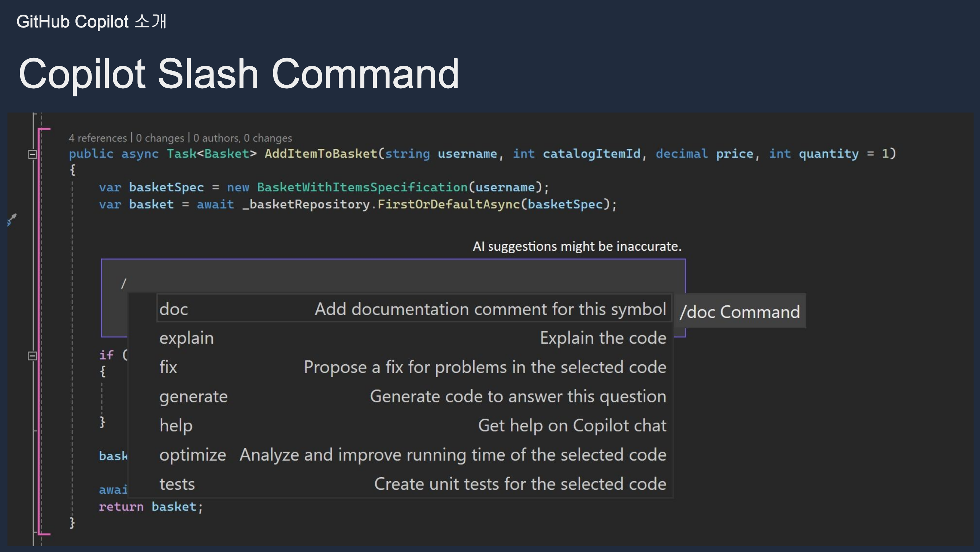Click the AI suggestions might be inaccurate notice
This screenshot has width=980, height=552.
click(x=577, y=247)
